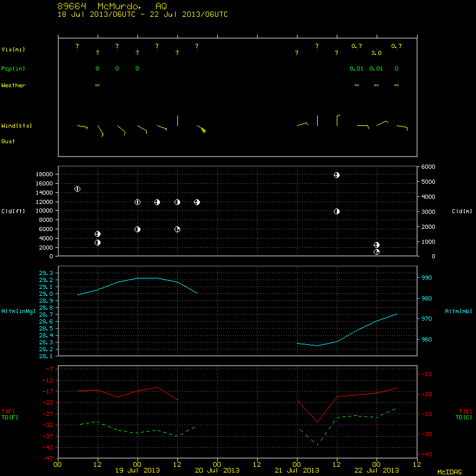Click the first snow weather symbol
This screenshot has height=476, width=476.
[x=97, y=85]
